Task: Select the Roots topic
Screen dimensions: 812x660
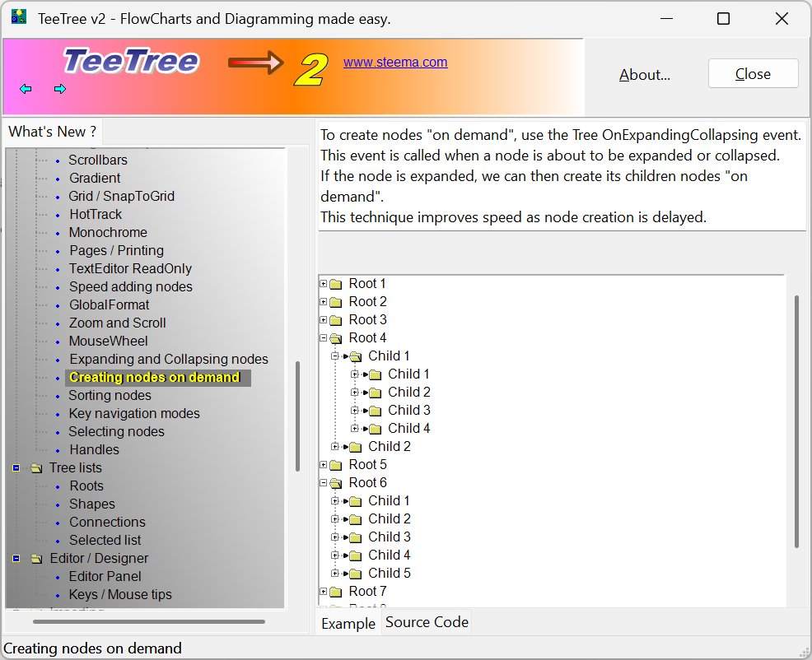Action: [x=86, y=486]
